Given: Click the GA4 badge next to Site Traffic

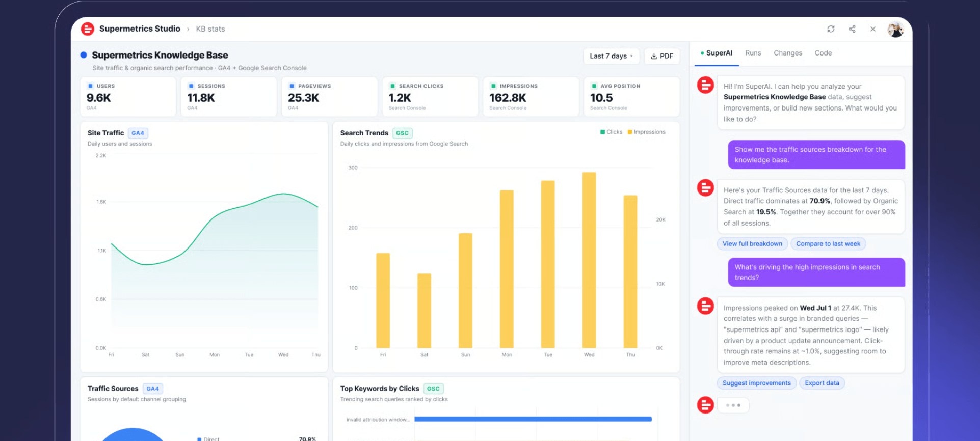Looking at the screenshot, I should (x=138, y=133).
